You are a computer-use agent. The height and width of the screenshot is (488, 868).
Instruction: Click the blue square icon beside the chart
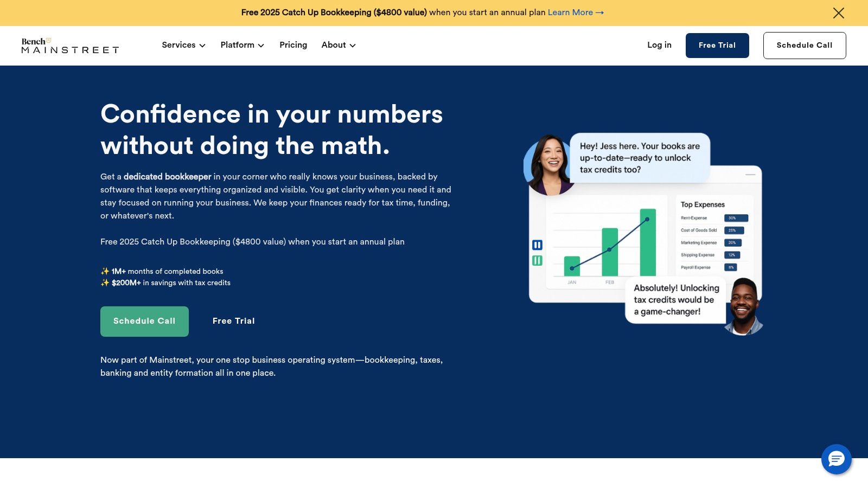pyautogui.click(x=537, y=245)
